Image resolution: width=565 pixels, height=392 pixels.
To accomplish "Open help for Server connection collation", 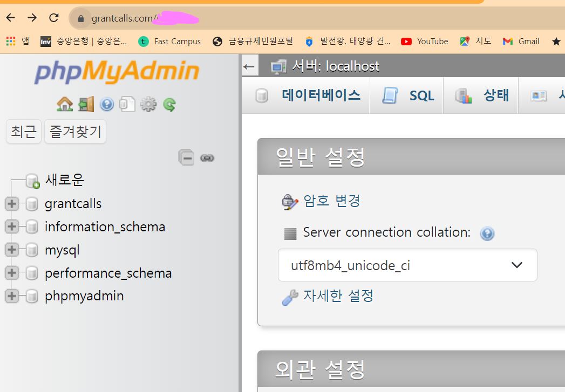I will (x=487, y=233).
